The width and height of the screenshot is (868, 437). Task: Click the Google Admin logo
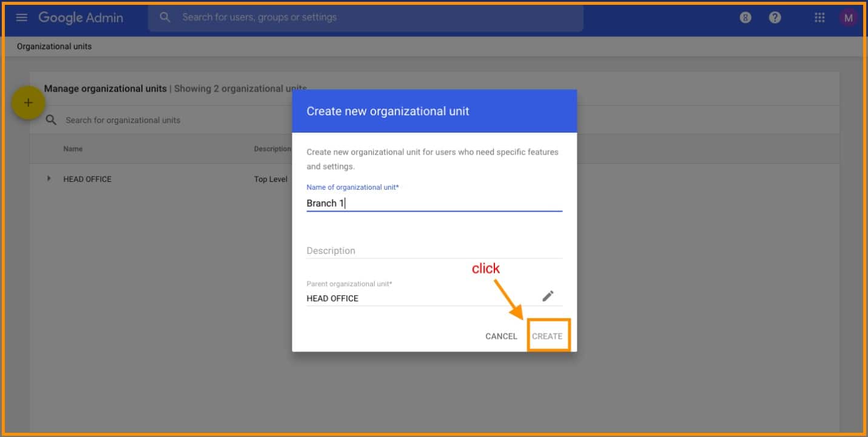pos(81,18)
